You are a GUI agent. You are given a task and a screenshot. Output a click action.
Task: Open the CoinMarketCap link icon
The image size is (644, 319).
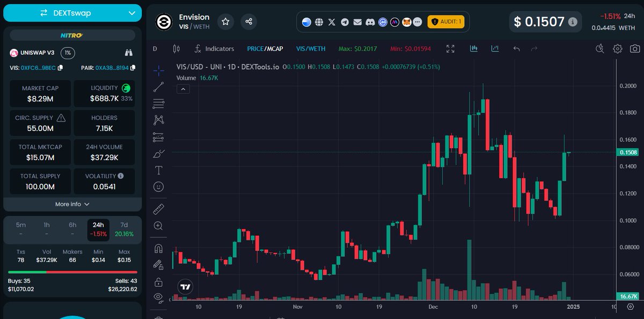coord(383,22)
